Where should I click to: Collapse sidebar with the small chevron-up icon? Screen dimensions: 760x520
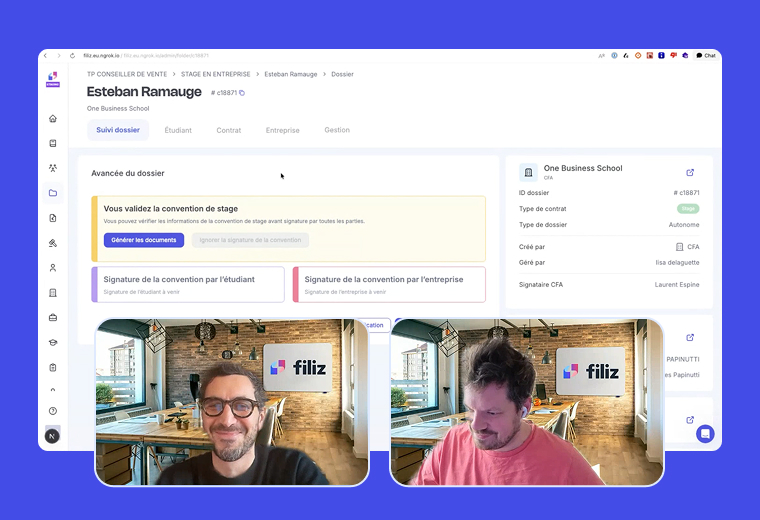[x=53, y=390]
